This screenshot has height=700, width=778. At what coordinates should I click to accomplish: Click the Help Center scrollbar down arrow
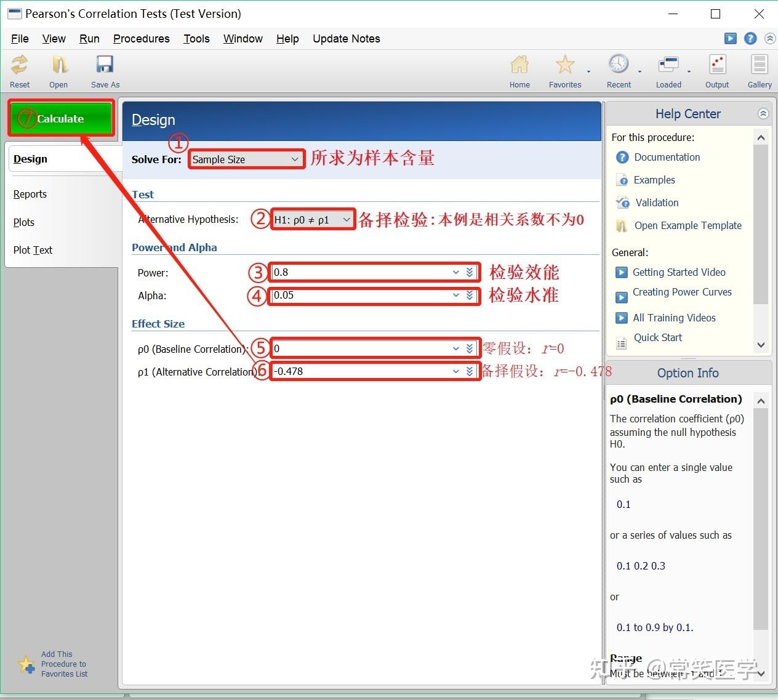click(761, 345)
